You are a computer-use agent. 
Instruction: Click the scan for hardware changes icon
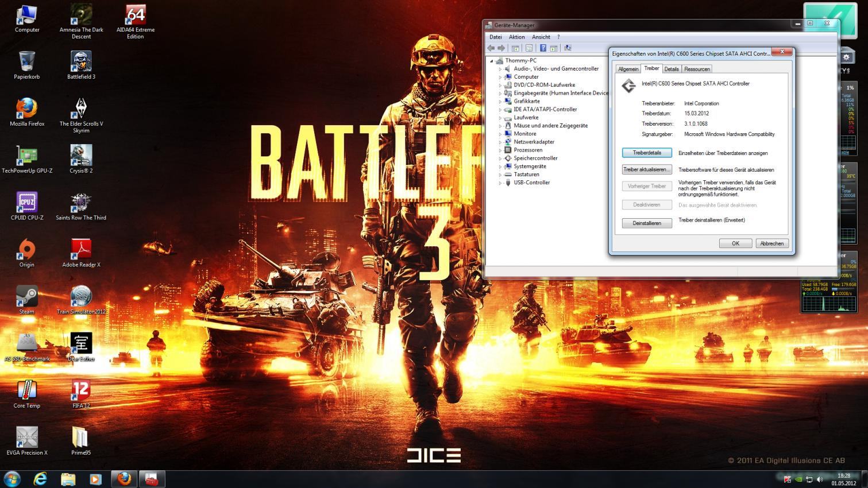coord(568,48)
